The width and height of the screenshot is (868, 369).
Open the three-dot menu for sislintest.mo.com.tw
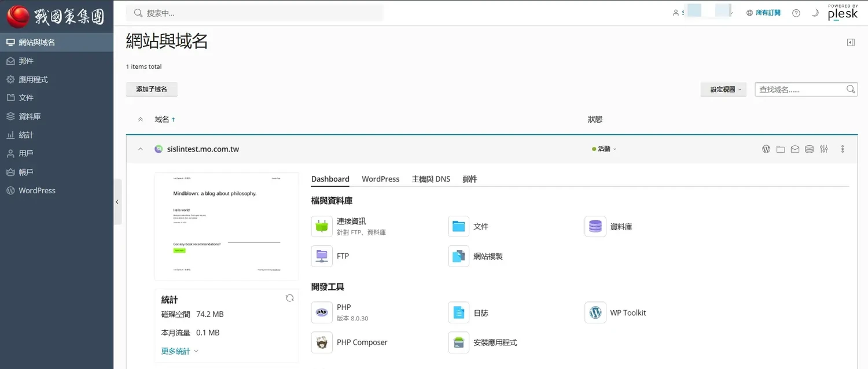tap(843, 149)
